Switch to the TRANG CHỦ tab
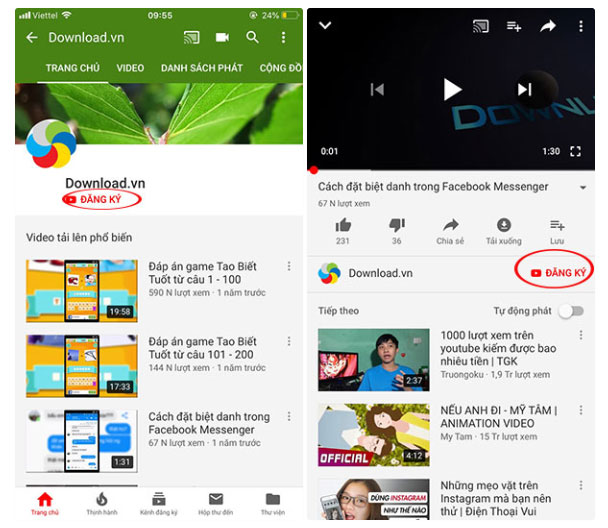This screenshot has height=528, width=608. 73,68
